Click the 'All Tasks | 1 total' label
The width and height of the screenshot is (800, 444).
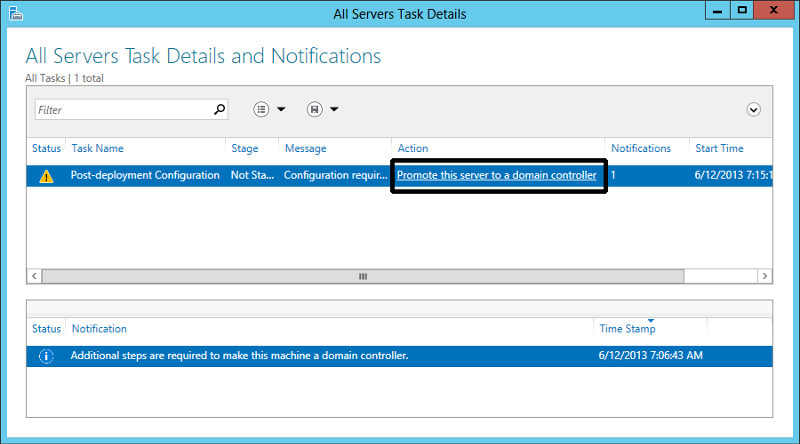click(64, 78)
